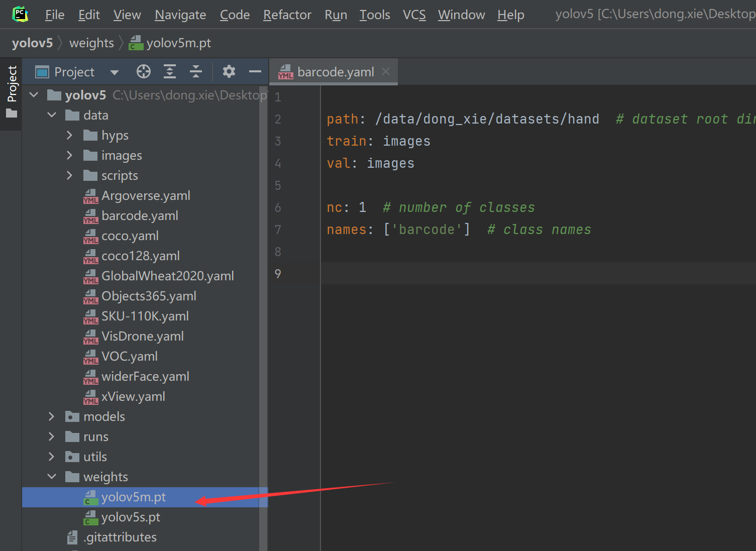The image size is (756, 551).
Task: Collapse the weights folder
Action: (52, 476)
